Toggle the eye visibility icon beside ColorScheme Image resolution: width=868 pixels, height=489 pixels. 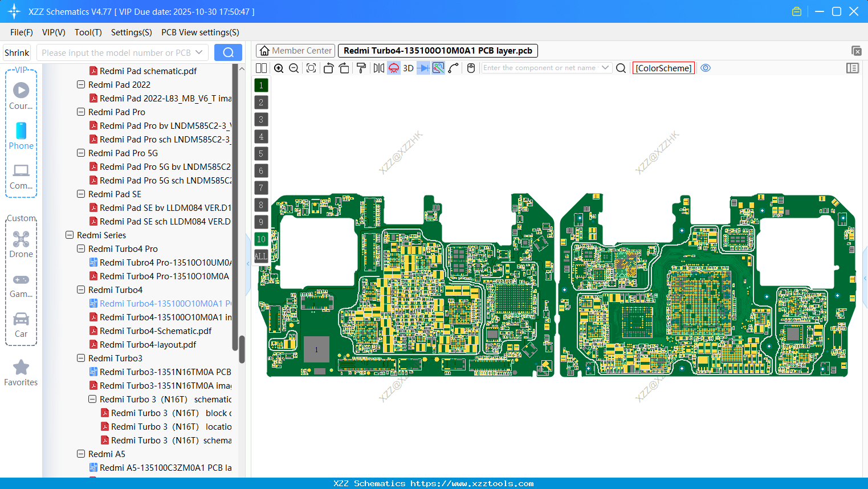(x=706, y=68)
